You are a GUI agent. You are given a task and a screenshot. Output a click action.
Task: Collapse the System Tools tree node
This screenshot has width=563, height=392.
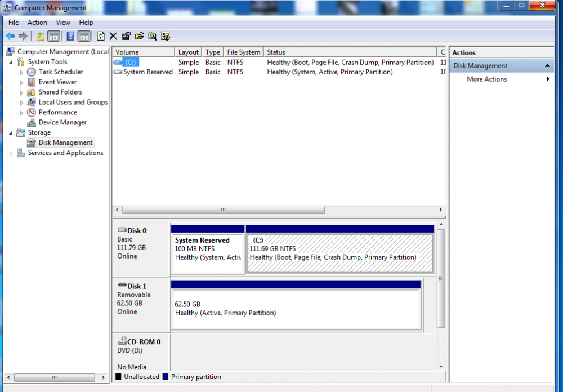coord(11,62)
